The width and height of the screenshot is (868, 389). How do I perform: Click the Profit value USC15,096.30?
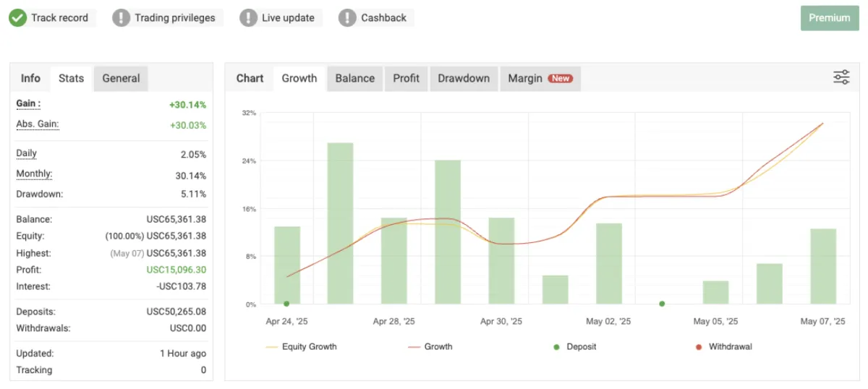pyautogui.click(x=176, y=270)
